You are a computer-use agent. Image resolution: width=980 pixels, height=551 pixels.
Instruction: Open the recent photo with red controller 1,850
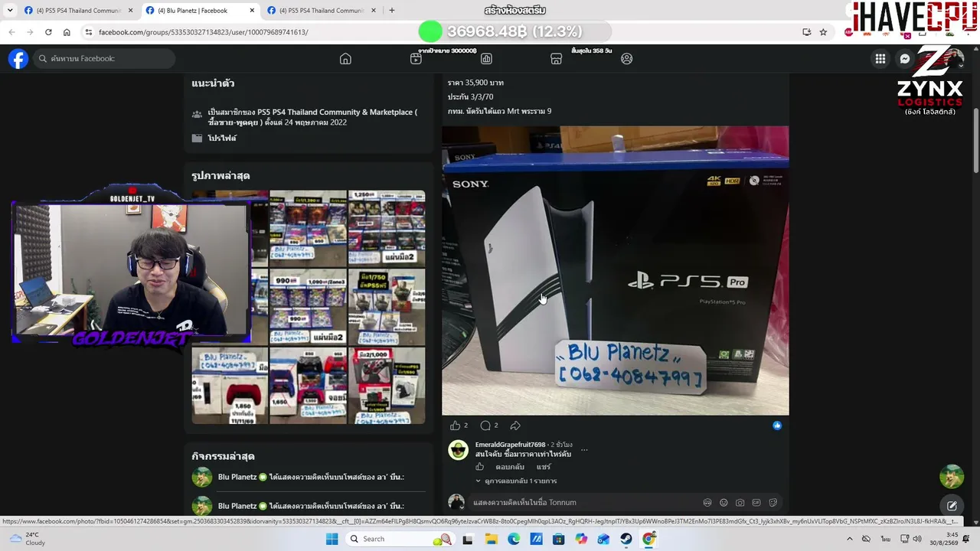(230, 386)
